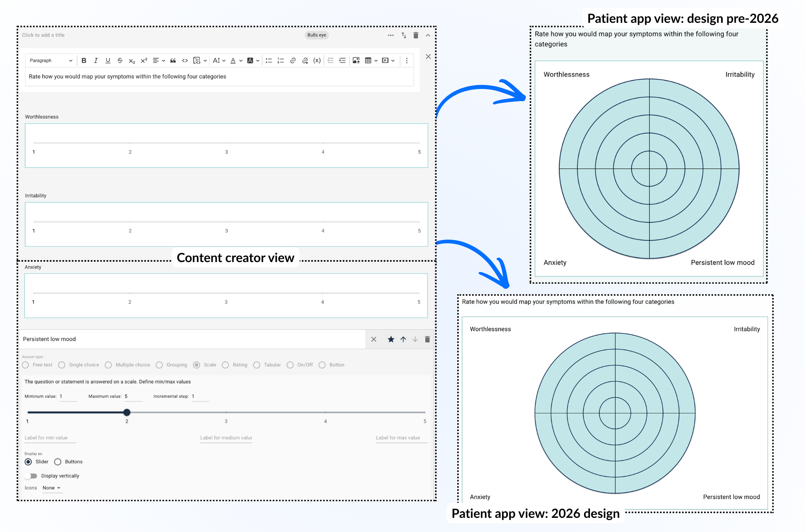Viewport: 805px width, 532px height.
Task: Toggle Display vertically switch
Action: [x=31, y=476]
